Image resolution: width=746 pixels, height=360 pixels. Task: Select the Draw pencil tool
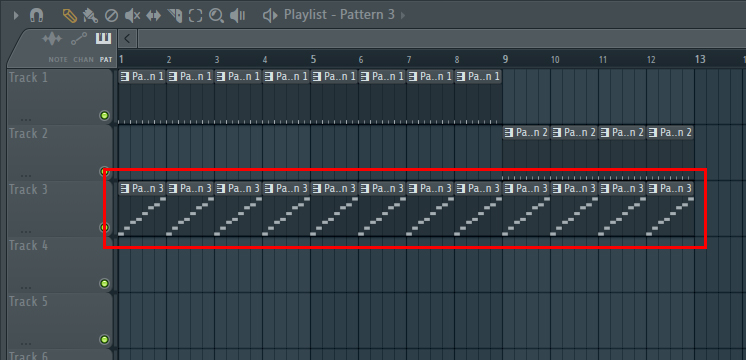(x=69, y=16)
